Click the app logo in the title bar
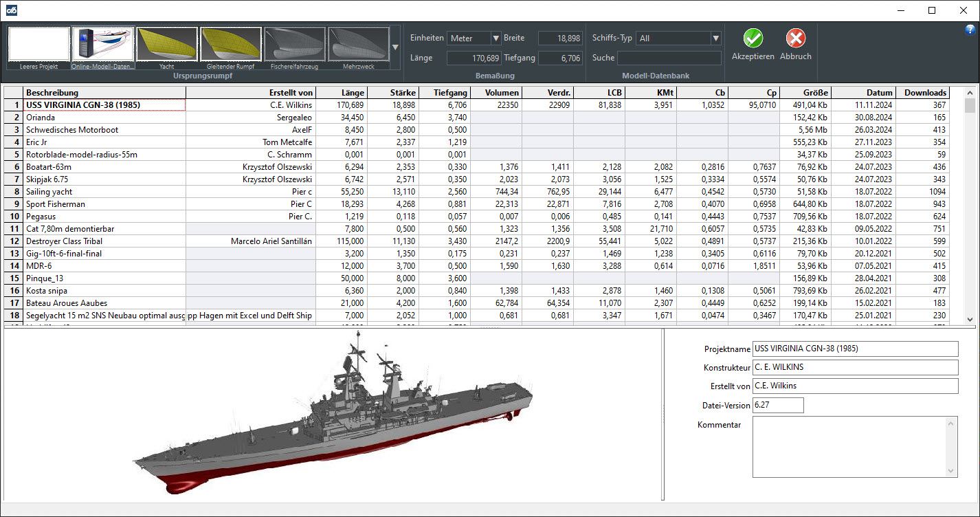 click(12, 10)
